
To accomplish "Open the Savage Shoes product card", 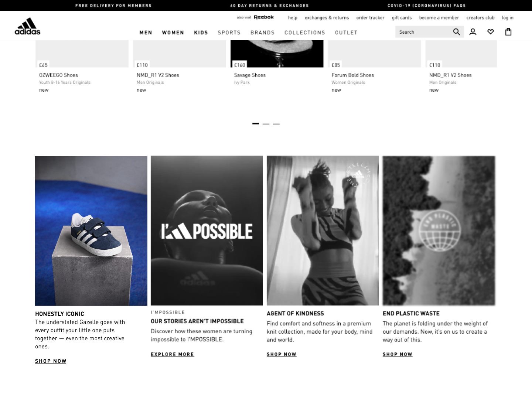I will pyautogui.click(x=277, y=63).
